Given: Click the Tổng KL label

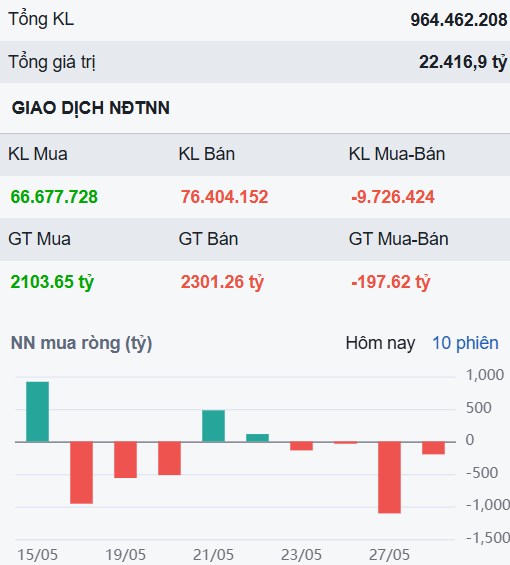Looking at the screenshot, I should [41, 19].
